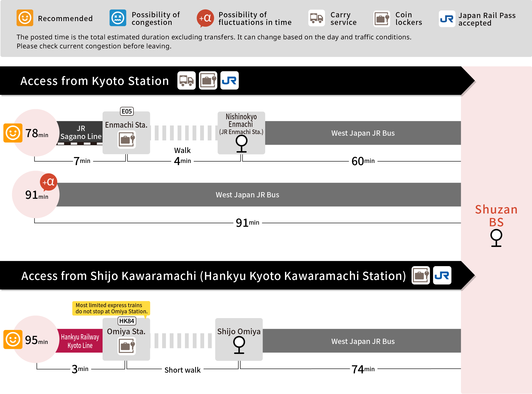Click the Carry service truck icon in legend
This screenshot has height=394, width=532.
point(316,18)
